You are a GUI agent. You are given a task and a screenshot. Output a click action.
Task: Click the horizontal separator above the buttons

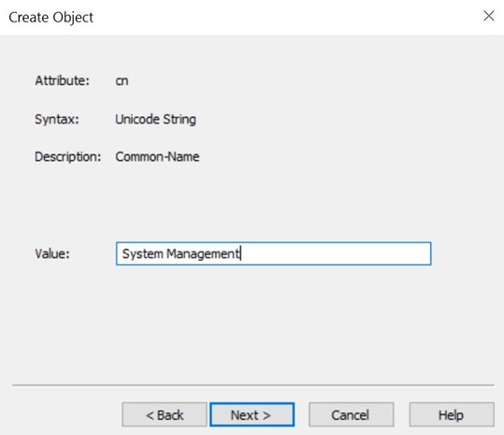253,384
